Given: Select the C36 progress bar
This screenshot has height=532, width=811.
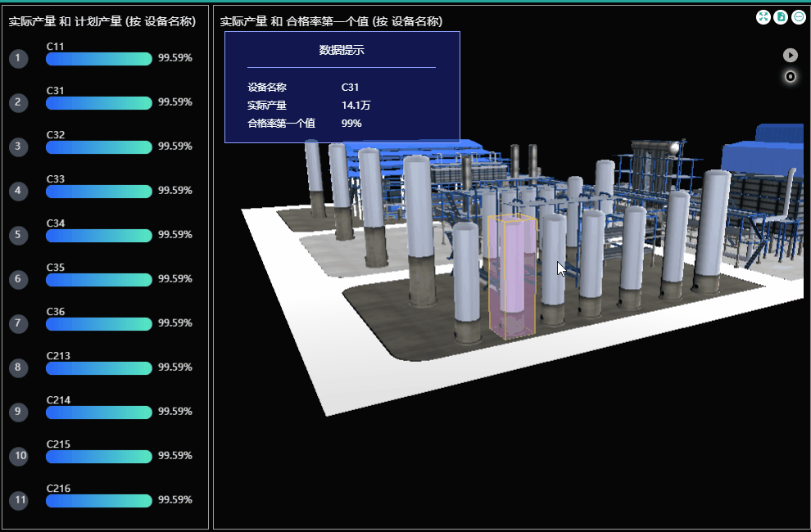Looking at the screenshot, I should (99, 324).
